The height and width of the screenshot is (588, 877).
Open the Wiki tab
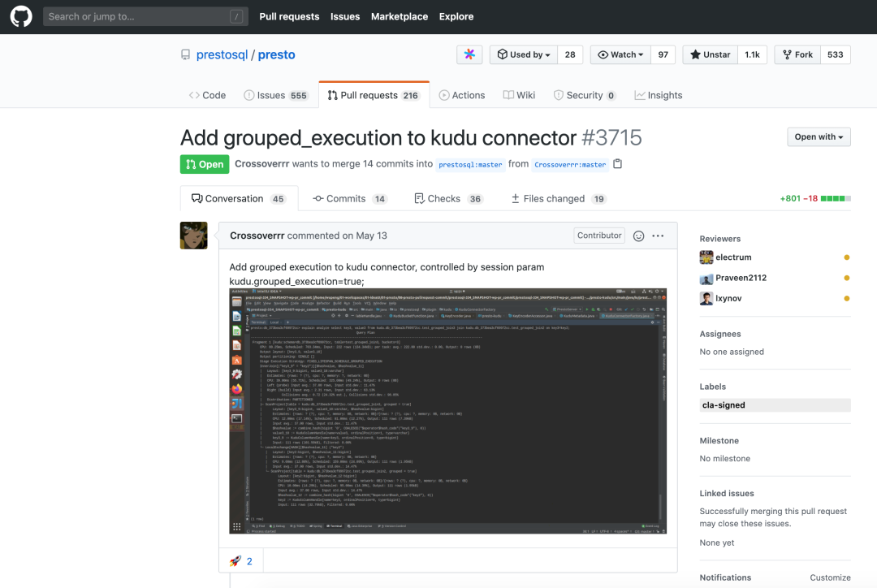pyautogui.click(x=519, y=95)
